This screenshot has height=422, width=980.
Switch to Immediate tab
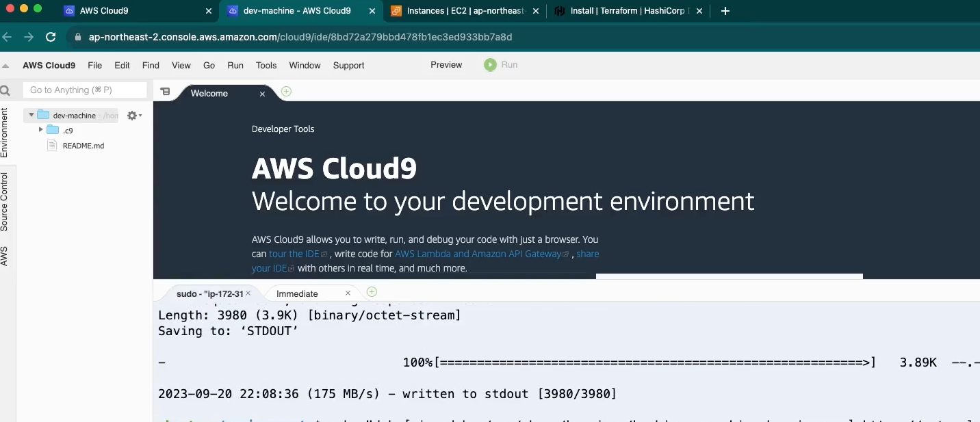297,293
